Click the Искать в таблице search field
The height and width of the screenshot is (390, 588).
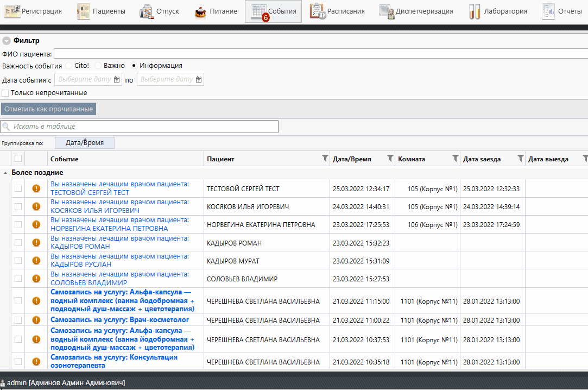click(x=140, y=127)
